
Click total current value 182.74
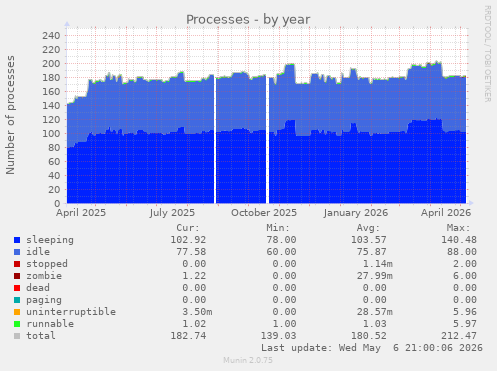188,336
